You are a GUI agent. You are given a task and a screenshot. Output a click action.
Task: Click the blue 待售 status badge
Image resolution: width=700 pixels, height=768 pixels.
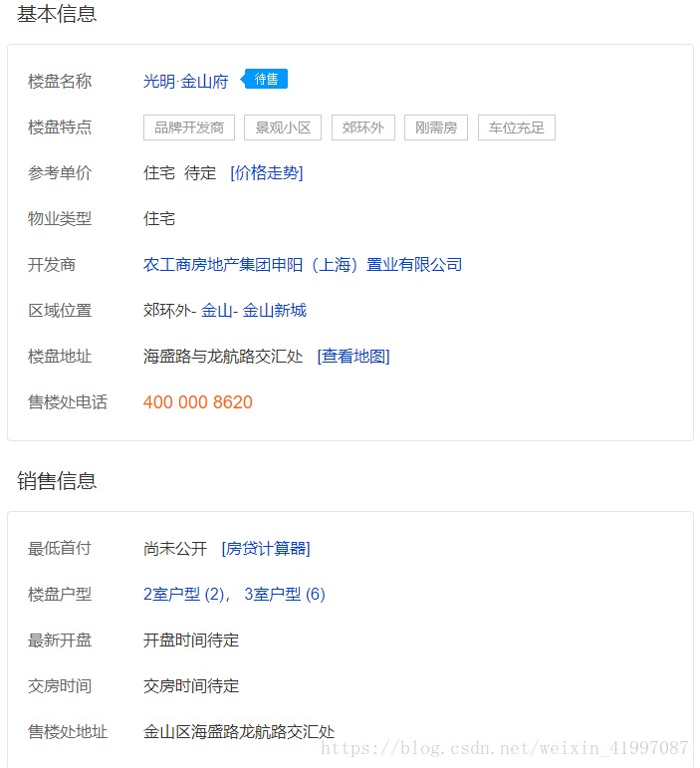pos(264,79)
